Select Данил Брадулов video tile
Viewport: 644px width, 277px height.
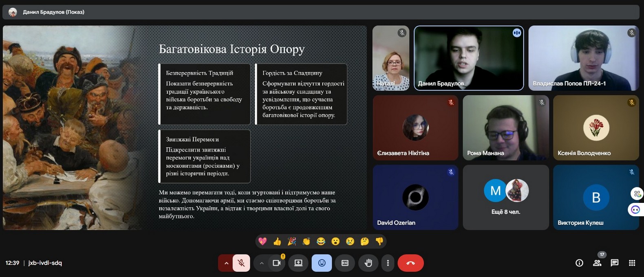point(469,58)
